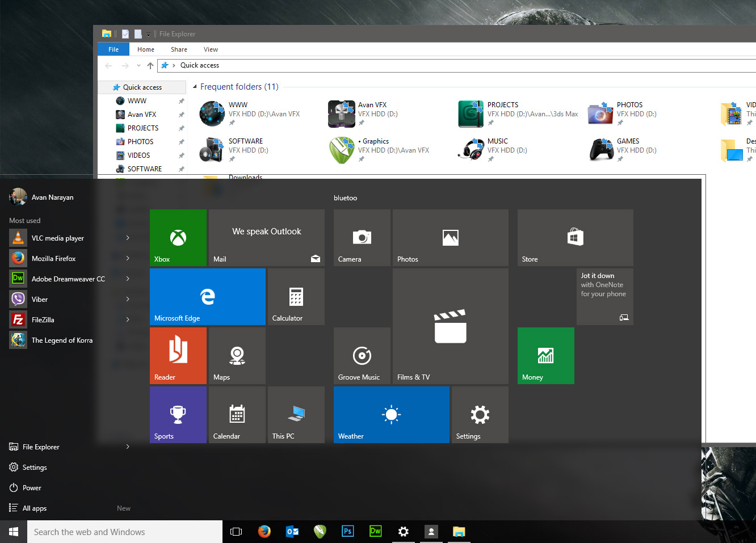Click the taskbar search box

tap(125, 532)
